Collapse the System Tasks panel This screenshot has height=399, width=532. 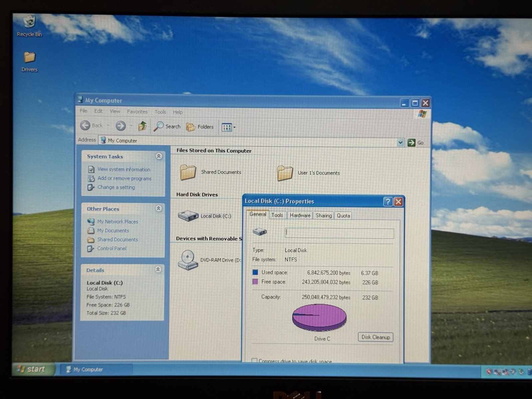(159, 156)
